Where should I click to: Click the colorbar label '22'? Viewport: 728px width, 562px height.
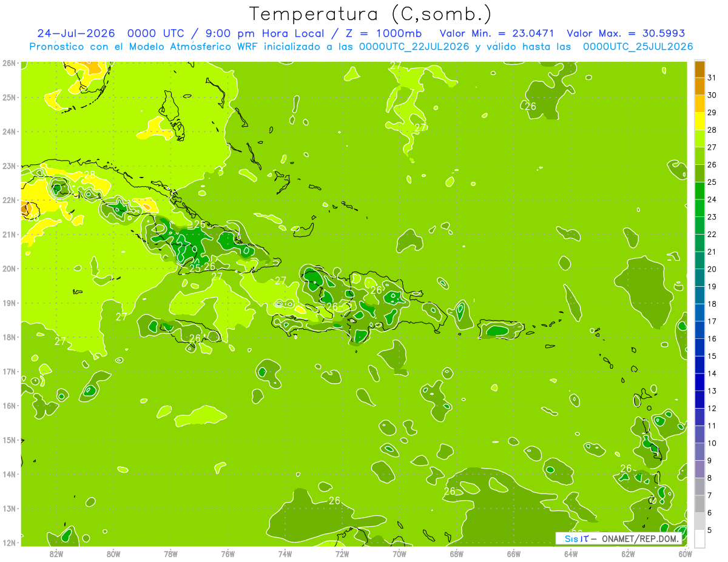[x=712, y=234]
